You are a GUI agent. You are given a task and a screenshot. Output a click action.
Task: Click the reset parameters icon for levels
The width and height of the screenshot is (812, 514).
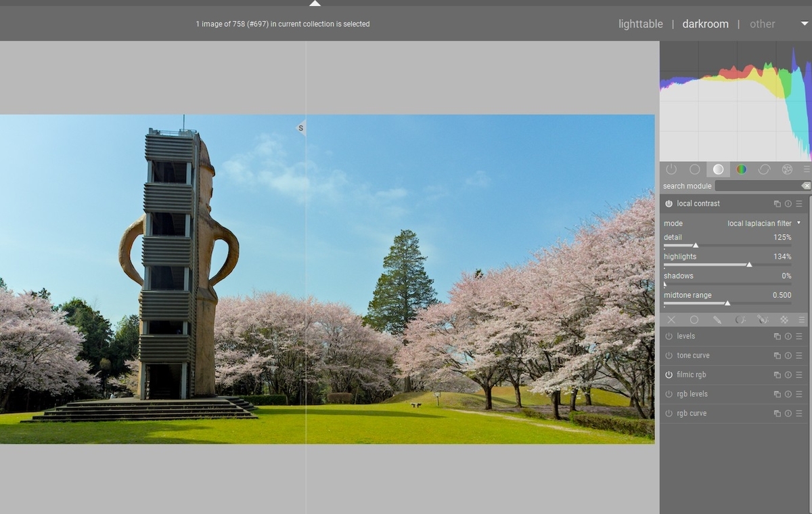[788, 336]
